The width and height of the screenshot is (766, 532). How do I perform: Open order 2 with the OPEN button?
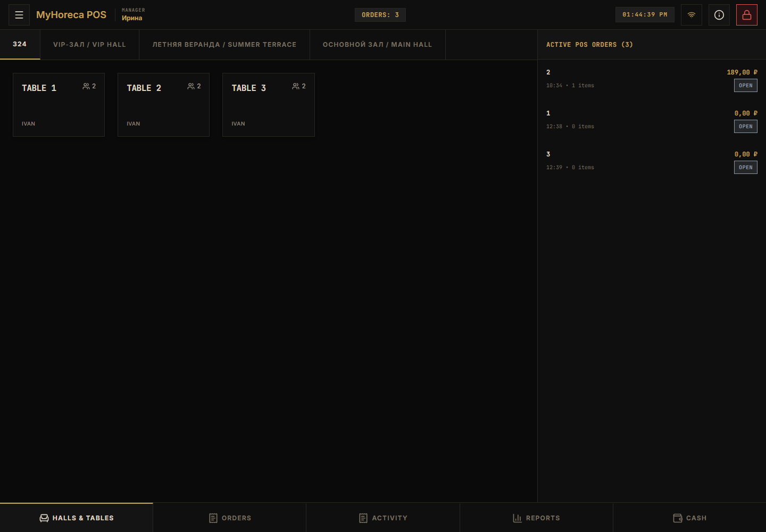[x=745, y=86]
